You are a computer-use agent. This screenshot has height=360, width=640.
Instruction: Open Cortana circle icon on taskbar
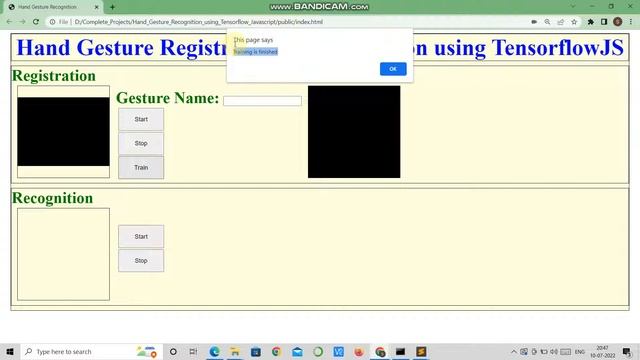[173, 351]
